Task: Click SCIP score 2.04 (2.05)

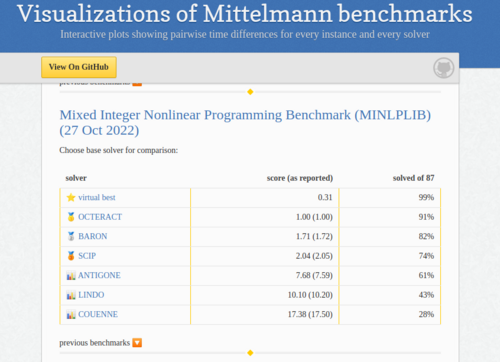Action: [314, 256]
